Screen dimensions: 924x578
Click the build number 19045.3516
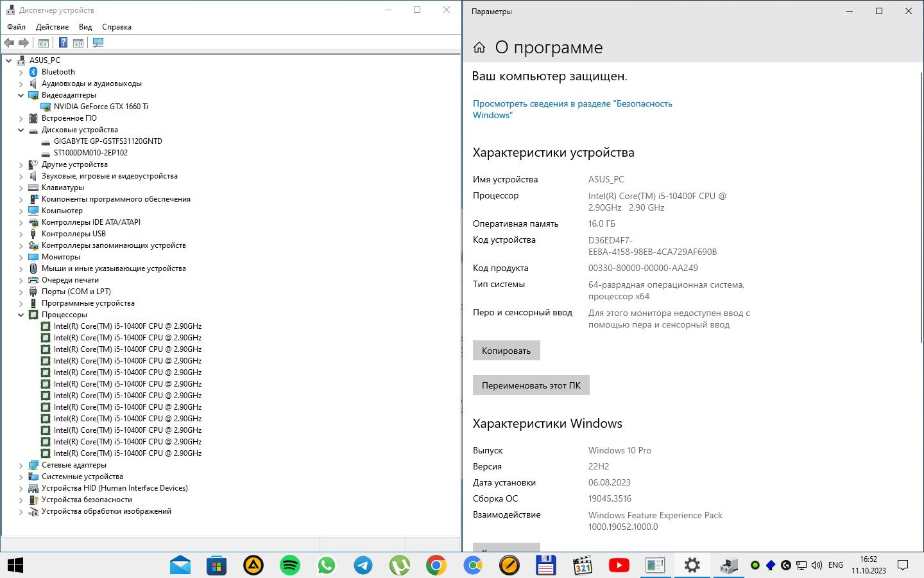pos(610,499)
